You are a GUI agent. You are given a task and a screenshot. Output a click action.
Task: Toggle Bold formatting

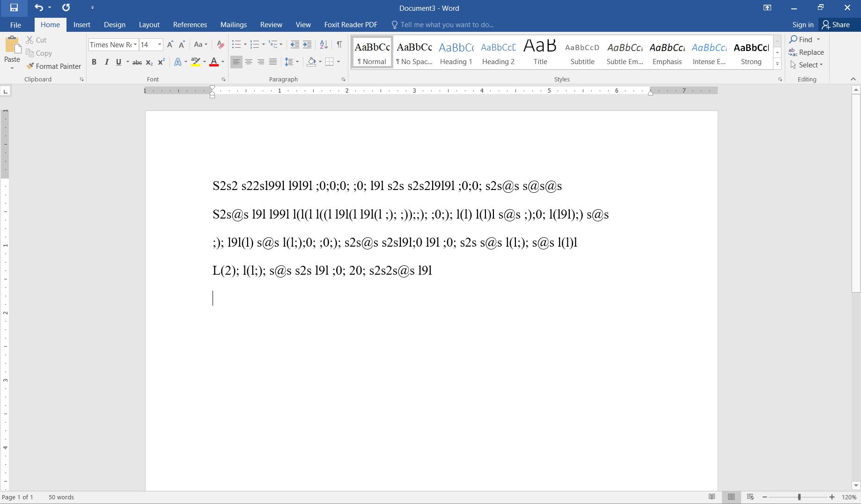(94, 62)
